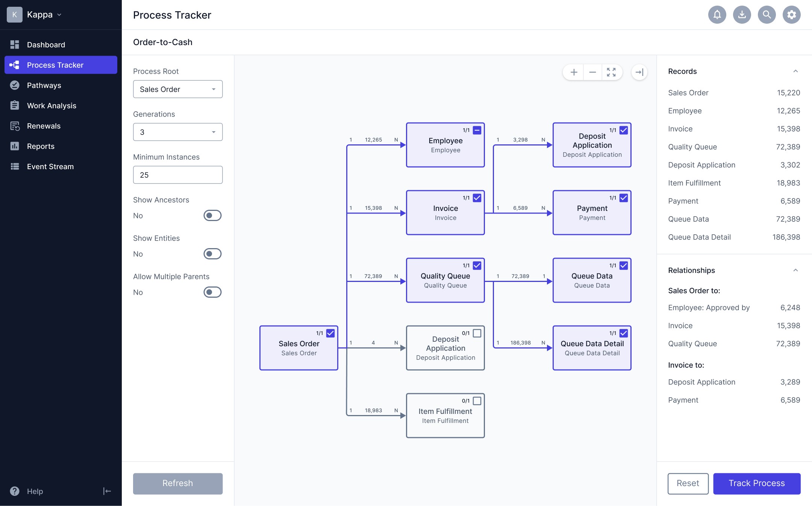Collapse the Records section

795,71
